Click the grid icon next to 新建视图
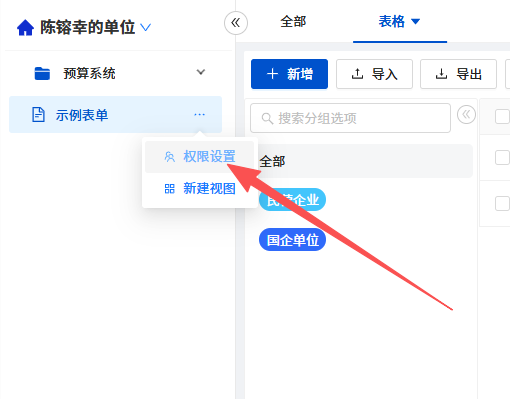The width and height of the screenshot is (510, 399). click(x=170, y=189)
